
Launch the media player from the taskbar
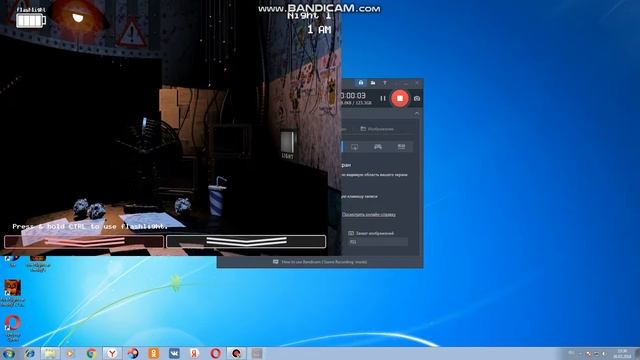point(70,353)
